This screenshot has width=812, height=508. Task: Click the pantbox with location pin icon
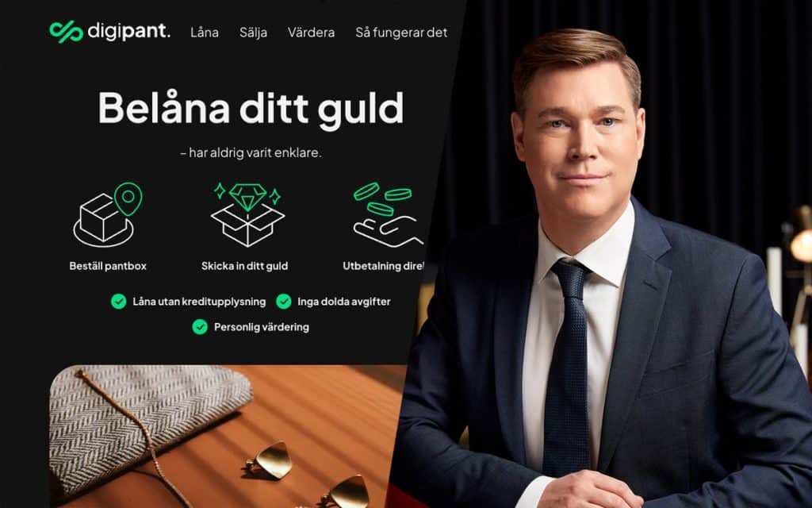108,214
